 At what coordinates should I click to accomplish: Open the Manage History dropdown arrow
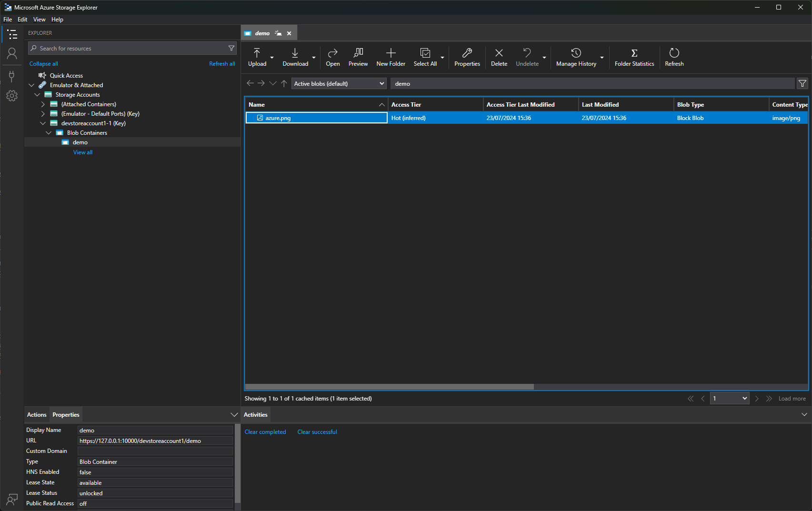pos(602,58)
